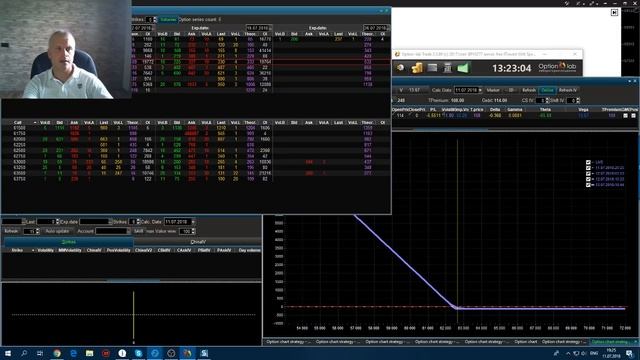Open Calc. Date dropdown in volatility panel

pyautogui.click(x=193, y=222)
